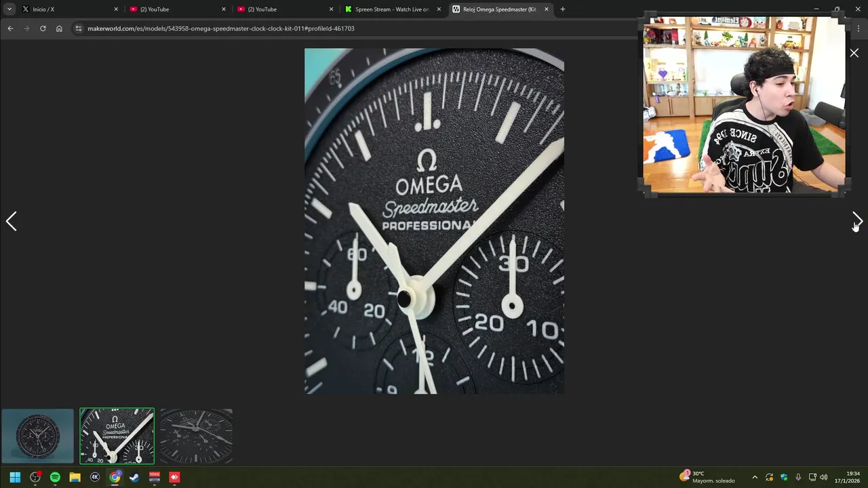Go back in browser history
Viewport: 868px width, 488px height.
pyautogui.click(x=10, y=28)
